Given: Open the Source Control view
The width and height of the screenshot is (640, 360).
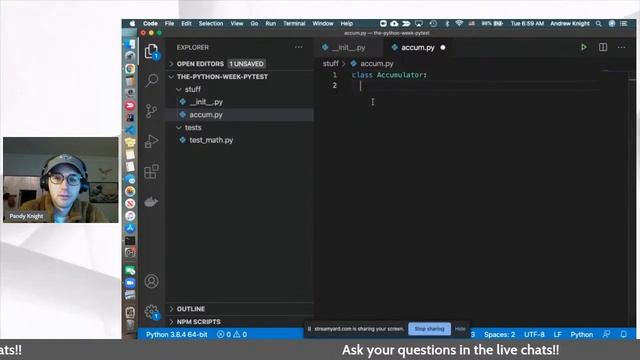Looking at the screenshot, I should pyautogui.click(x=151, y=111).
